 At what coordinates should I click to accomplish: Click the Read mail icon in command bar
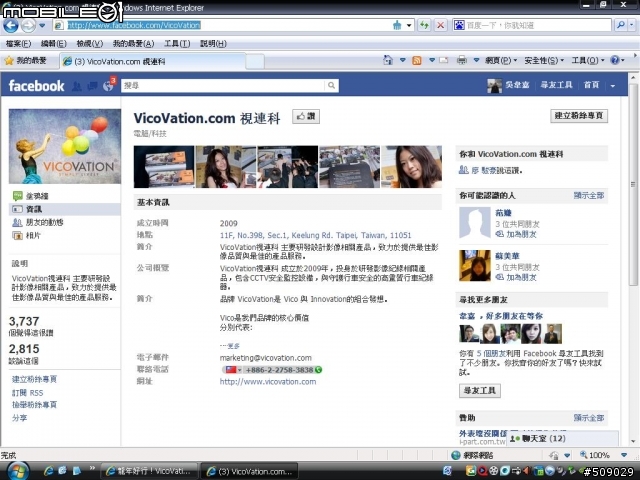pos(444,60)
